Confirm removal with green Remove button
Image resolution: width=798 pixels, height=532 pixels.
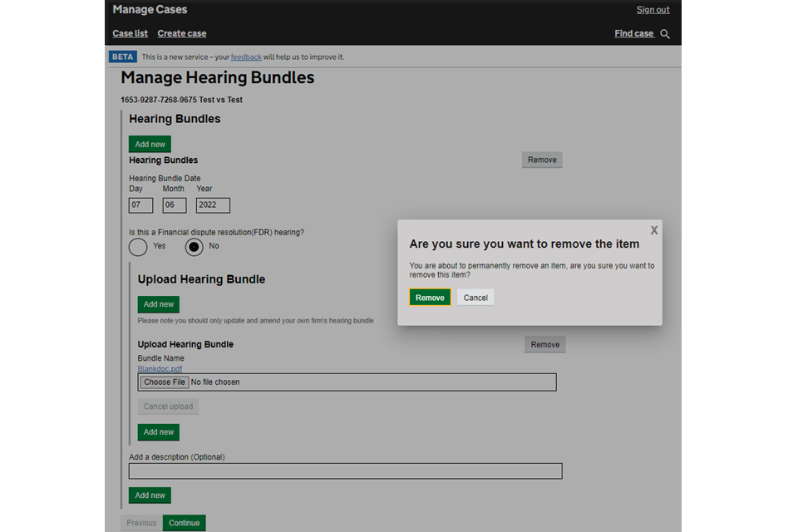(430, 298)
